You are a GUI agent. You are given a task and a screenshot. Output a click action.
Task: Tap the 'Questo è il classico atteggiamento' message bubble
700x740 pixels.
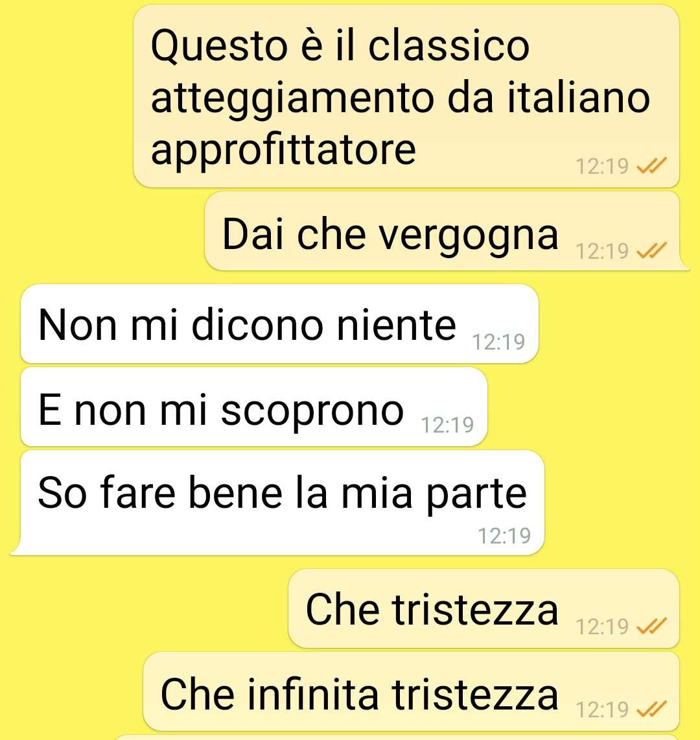pyautogui.click(x=406, y=96)
